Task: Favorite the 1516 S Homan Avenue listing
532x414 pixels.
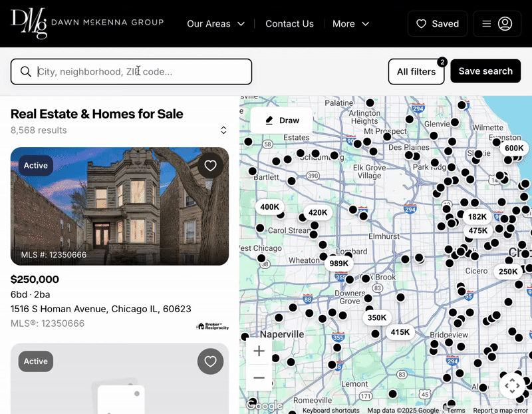Action: 210,165
